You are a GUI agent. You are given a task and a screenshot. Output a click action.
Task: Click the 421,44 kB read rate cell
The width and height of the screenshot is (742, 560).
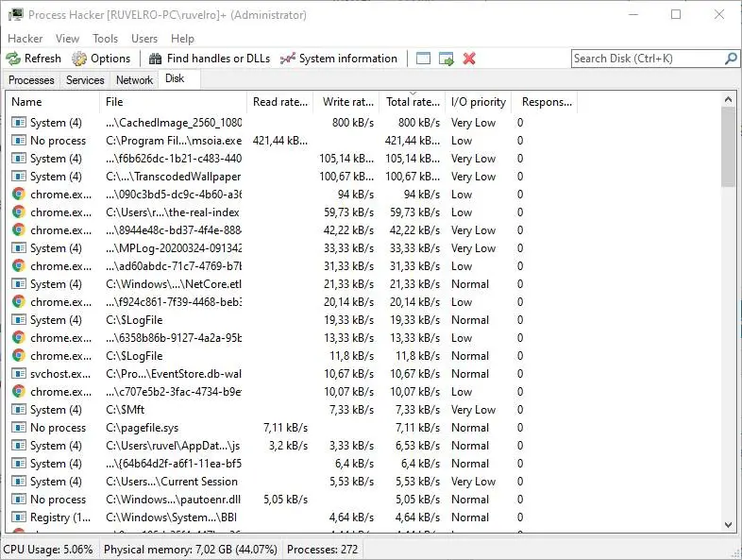(280, 141)
